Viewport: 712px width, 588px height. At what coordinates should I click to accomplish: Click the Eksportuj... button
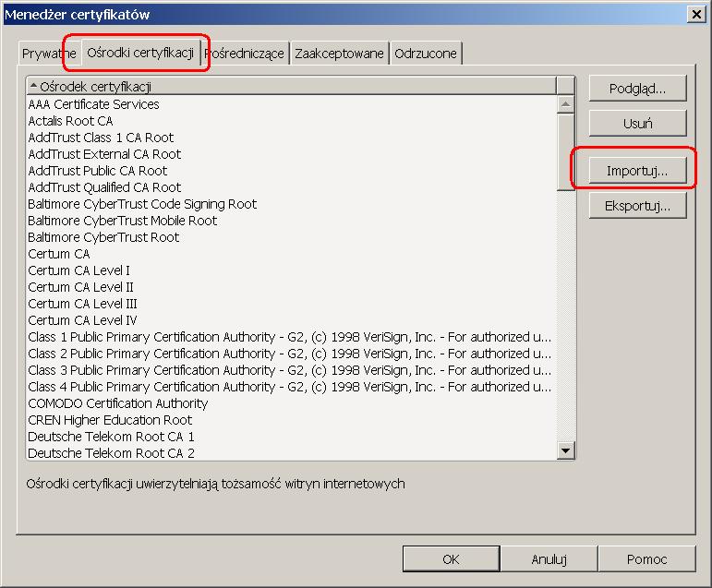point(637,206)
